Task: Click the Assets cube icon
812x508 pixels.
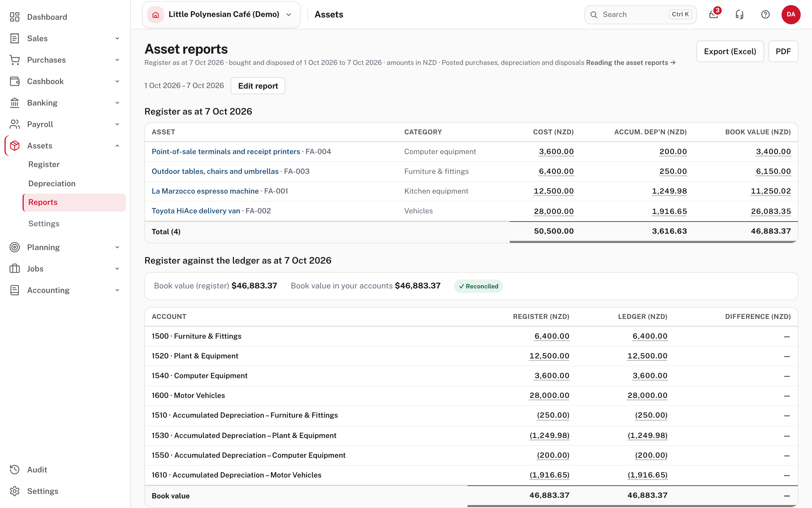Action: 14,146
